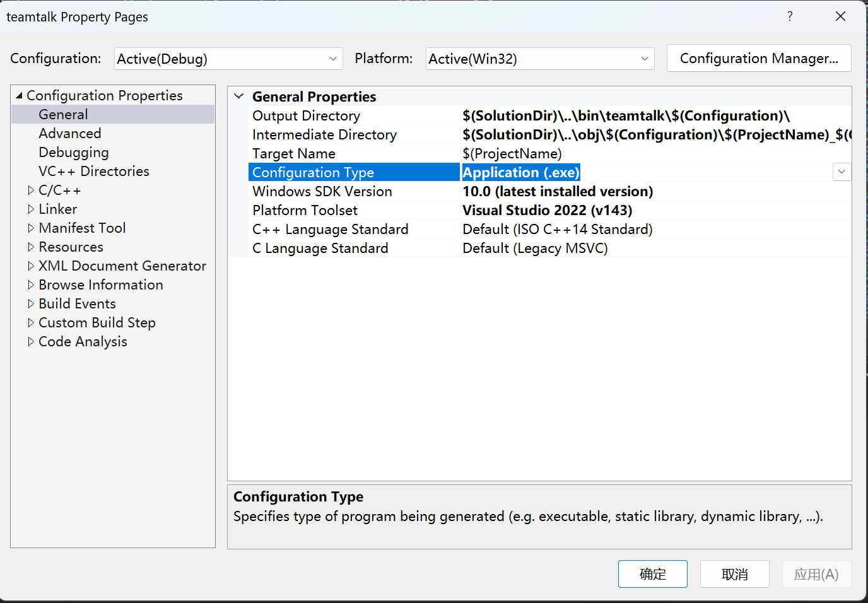Expand the XML Document Generator node arrow
Image resolution: width=868 pixels, height=603 pixels.
31,266
